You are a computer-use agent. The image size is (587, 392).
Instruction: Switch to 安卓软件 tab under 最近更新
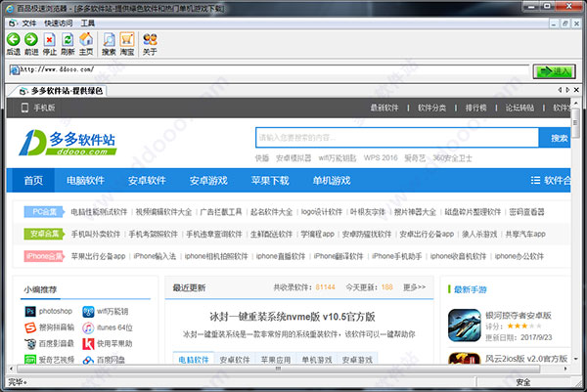click(235, 360)
